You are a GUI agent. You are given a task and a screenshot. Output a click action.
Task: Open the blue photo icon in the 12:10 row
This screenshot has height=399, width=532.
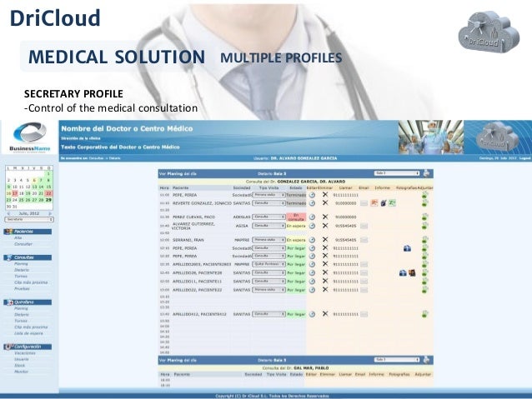pos(407,248)
